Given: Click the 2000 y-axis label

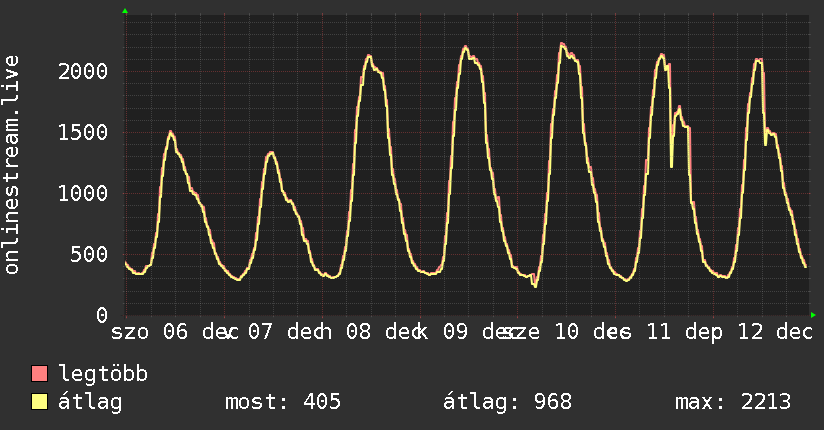Looking at the screenshot, I should point(83,71).
